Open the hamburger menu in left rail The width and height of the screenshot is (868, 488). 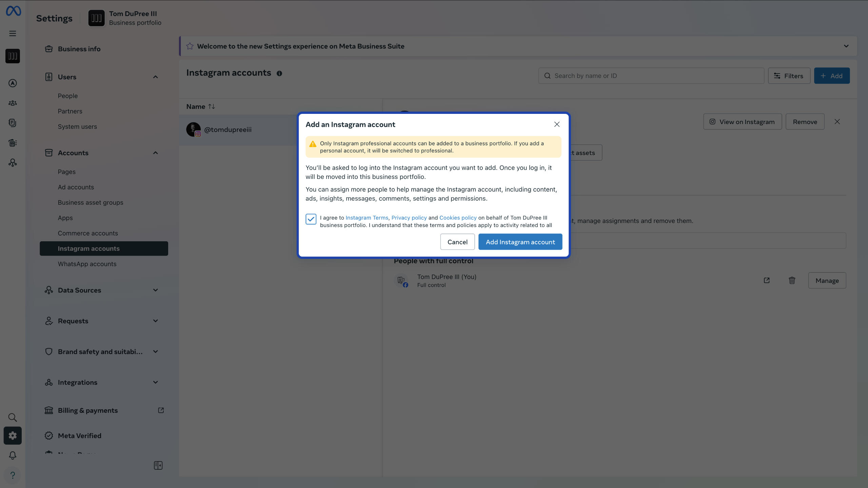click(x=13, y=33)
